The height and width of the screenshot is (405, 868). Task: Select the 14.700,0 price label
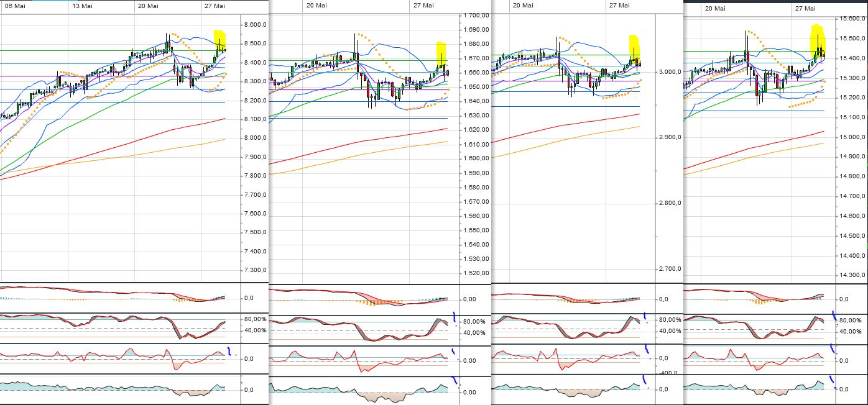point(852,196)
